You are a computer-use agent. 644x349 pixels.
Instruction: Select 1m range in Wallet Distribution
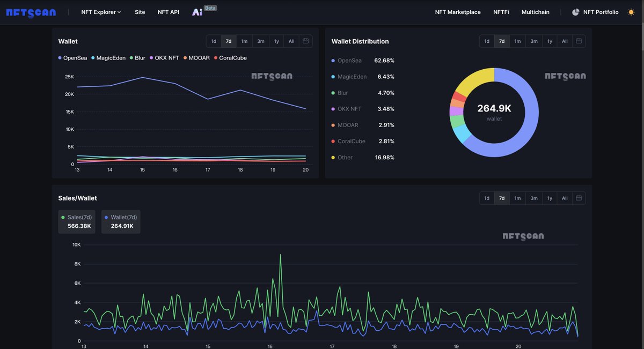point(517,41)
